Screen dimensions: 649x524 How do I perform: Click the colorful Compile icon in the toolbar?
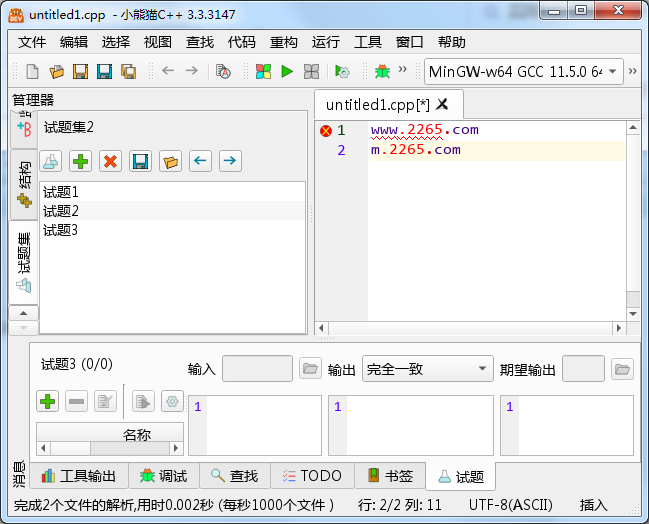[262, 71]
